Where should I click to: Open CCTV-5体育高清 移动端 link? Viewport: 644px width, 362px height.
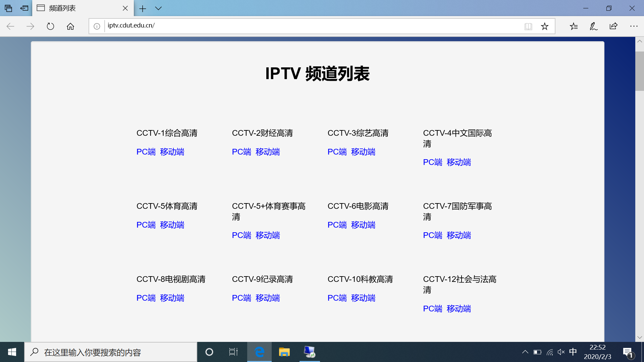(172, 225)
